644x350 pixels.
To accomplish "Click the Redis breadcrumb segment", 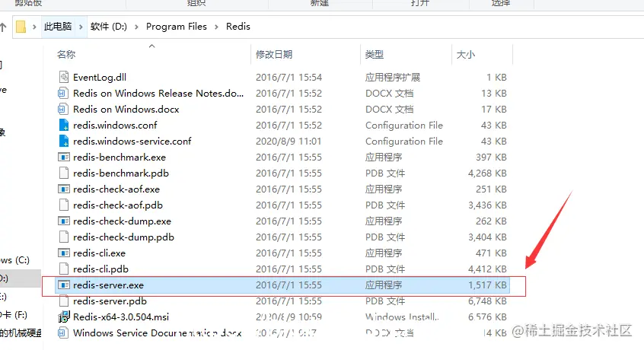I will [238, 27].
